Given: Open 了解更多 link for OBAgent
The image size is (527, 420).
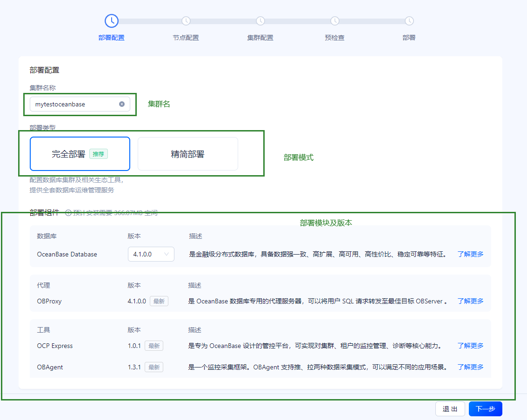Looking at the screenshot, I should coord(471,367).
